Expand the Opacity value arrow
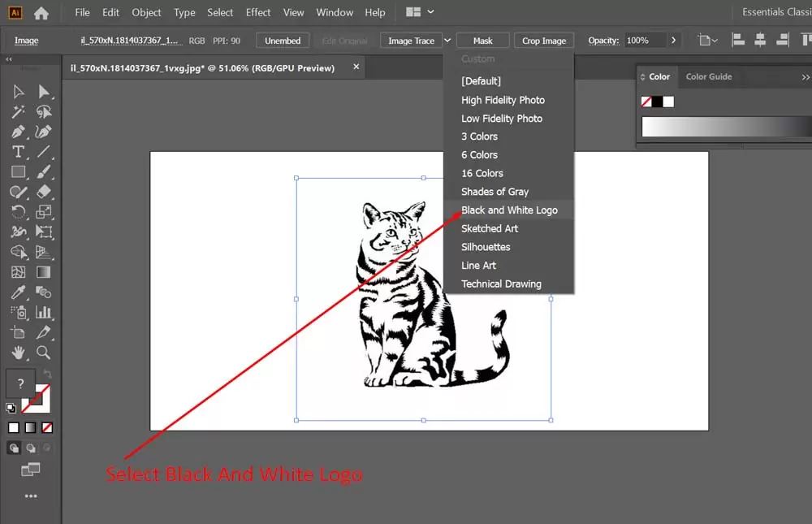812x524 pixels. (x=673, y=41)
